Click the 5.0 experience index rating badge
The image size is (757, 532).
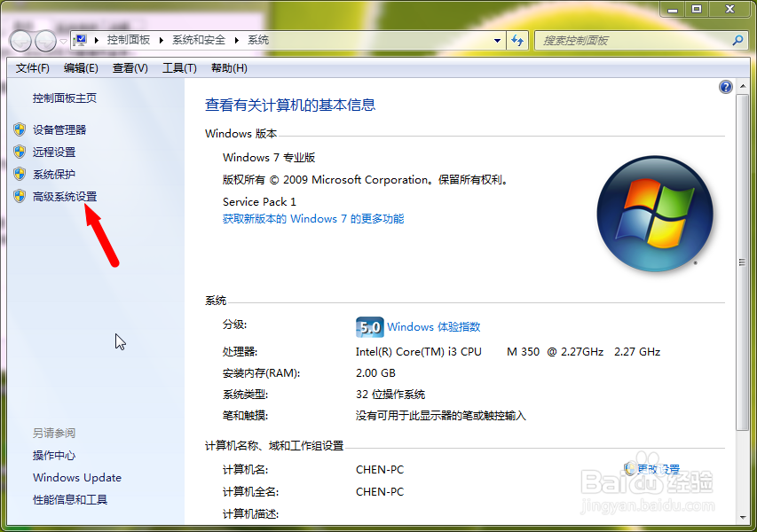[x=370, y=326]
